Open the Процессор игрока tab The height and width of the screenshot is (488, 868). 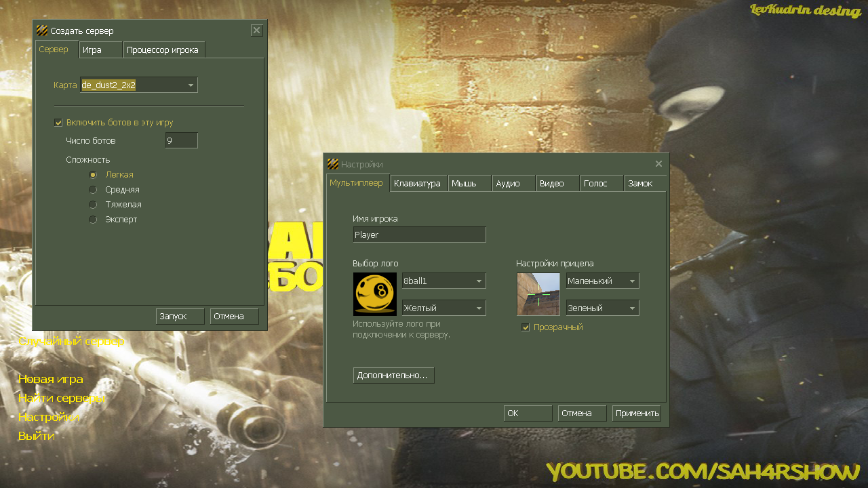163,50
